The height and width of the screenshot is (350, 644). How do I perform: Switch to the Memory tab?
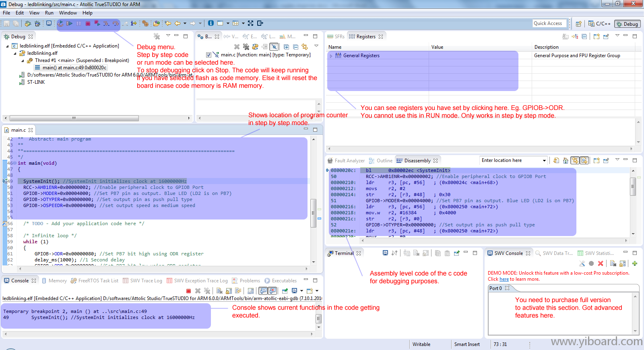click(54, 281)
